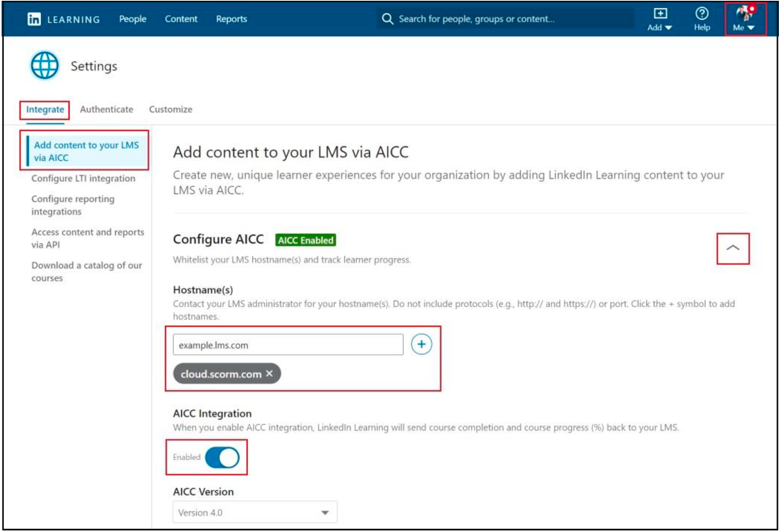Image resolution: width=779 pixels, height=532 pixels.
Task: Open the search for people, groups or content
Action: click(x=467, y=17)
